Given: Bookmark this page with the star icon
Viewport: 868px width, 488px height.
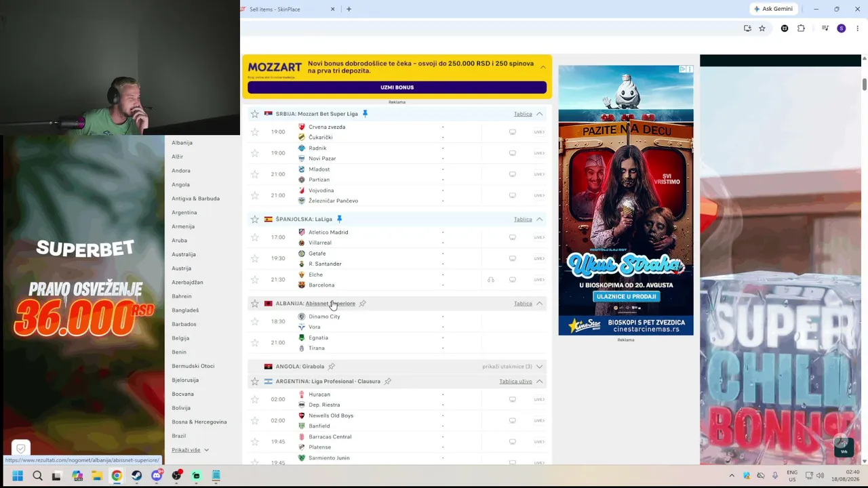Looking at the screenshot, I should (762, 28).
